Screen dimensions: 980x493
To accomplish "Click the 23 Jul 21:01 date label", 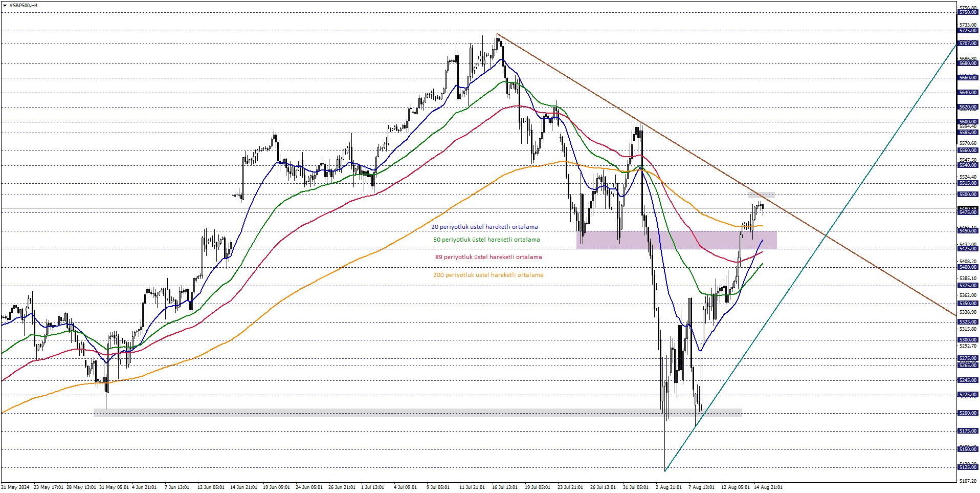I will (x=570, y=487).
